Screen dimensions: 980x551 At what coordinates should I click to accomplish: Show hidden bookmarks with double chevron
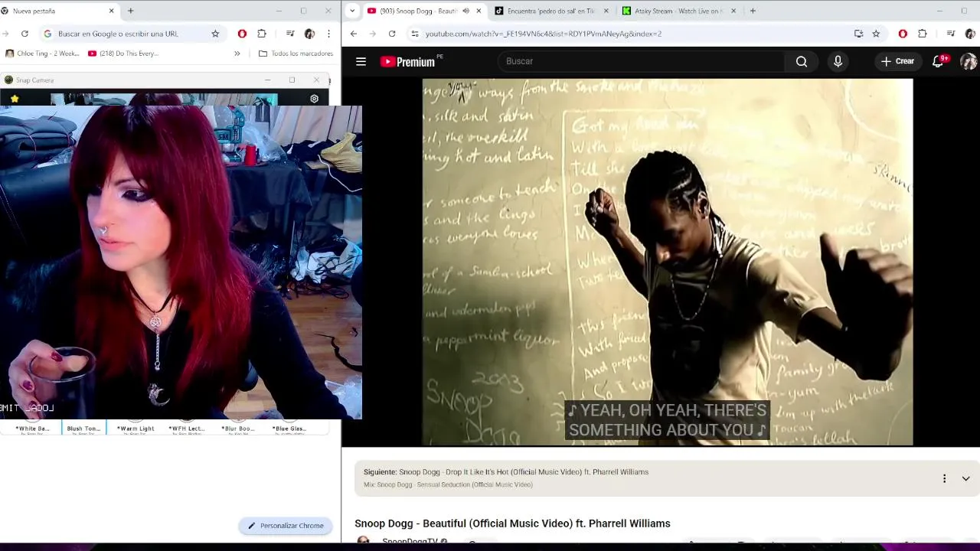click(x=237, y=54)
